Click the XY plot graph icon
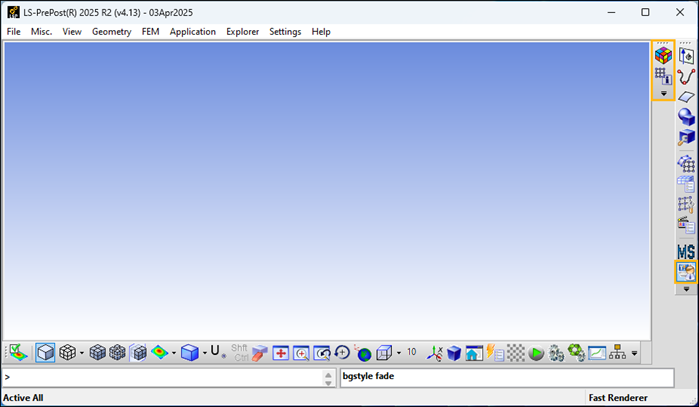This screenshot has width=699, height=407. tap(597, 353)
